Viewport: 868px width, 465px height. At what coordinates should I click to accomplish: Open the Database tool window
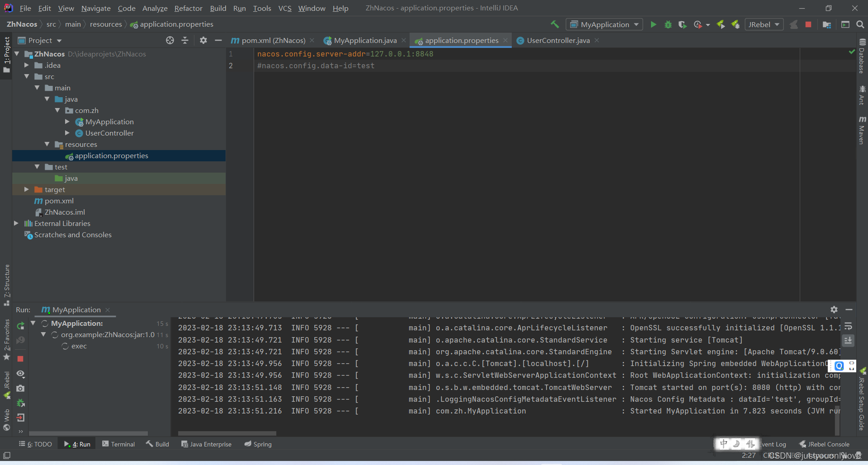(862, 56)
